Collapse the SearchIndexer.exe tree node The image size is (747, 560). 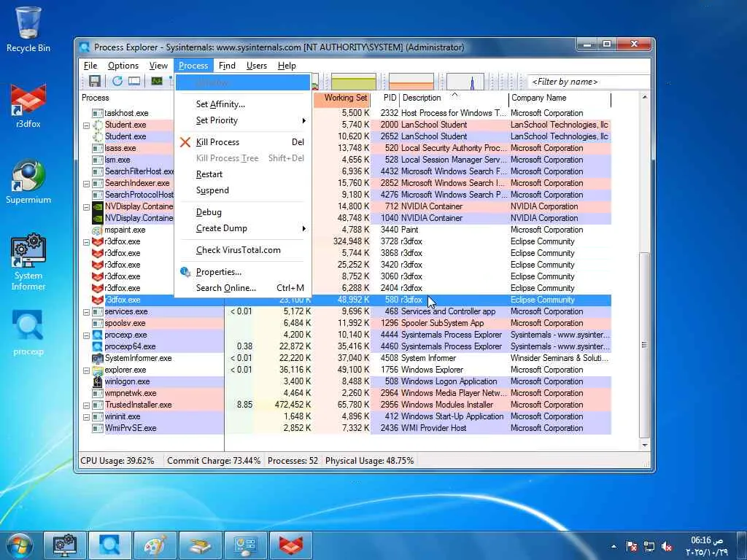[x=86, y=184]
